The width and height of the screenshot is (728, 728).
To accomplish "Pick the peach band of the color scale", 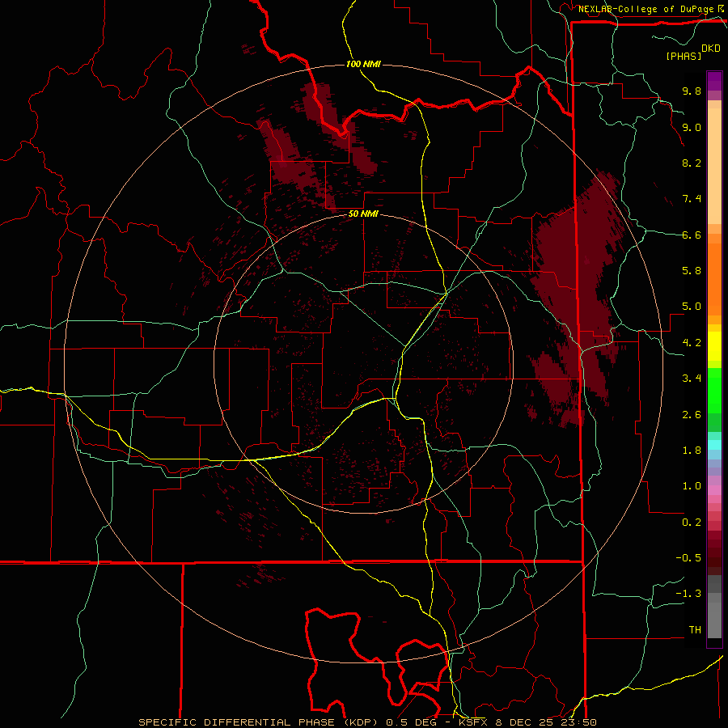I will 714,166.
